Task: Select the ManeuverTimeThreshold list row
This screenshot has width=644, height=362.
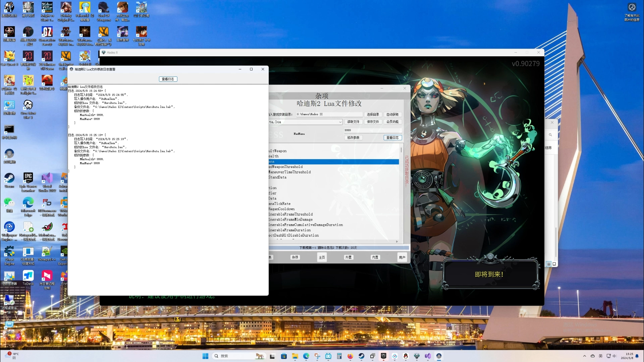Action: [x=334, y=172]
